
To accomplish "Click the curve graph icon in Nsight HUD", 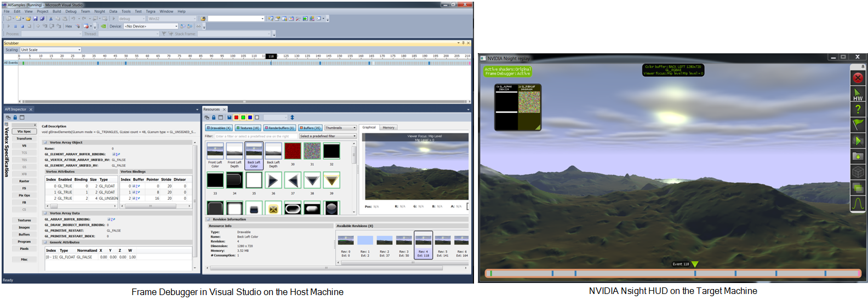I will coord(858,203).
